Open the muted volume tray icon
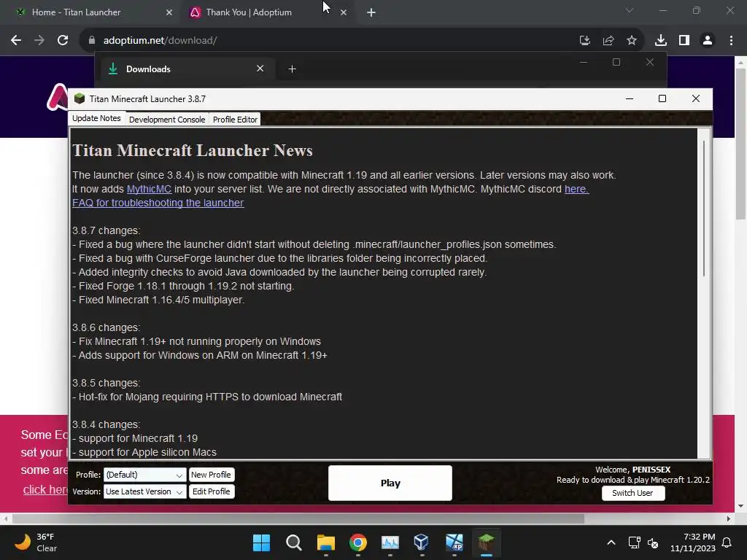 point(653,542)
